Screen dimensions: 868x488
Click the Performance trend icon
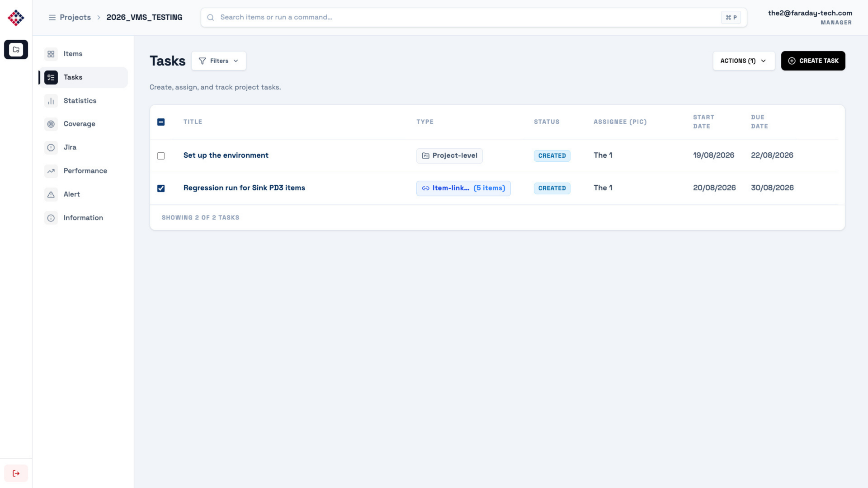tap(51, 171)
